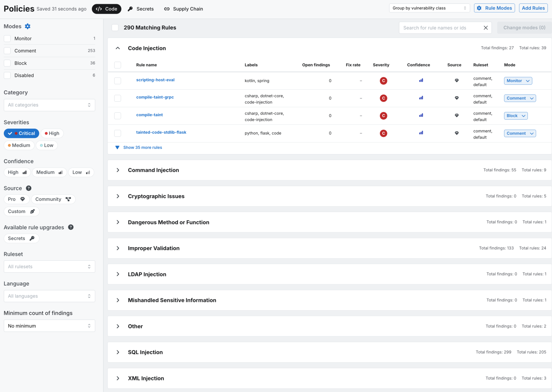Toggle the High severity red filter chip
This screenshot has width=552, height=392.
(52, 133)
